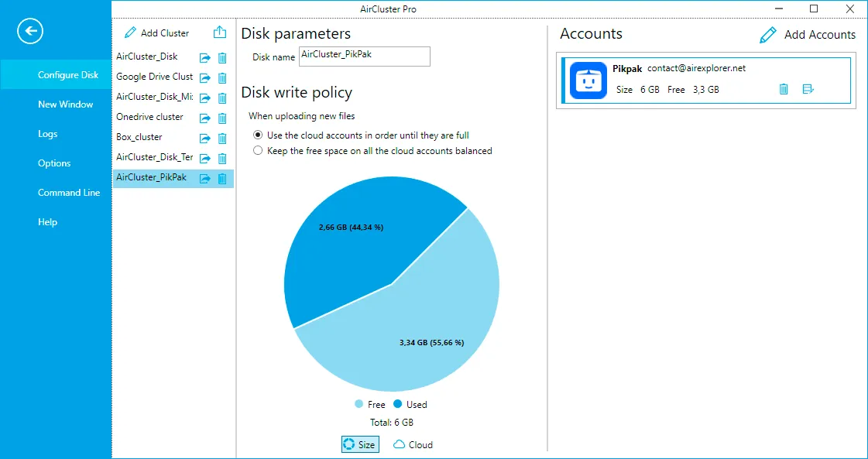Click the Pikpak account name
Screen dimensions: 868x459
click(x=627, y=69)
